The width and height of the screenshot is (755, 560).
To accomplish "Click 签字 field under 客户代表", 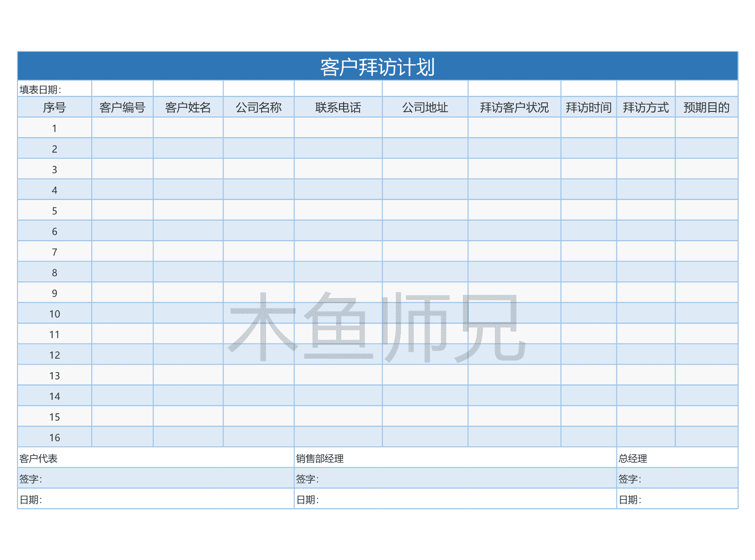I will pyautogui.click(x=156, y=478).
